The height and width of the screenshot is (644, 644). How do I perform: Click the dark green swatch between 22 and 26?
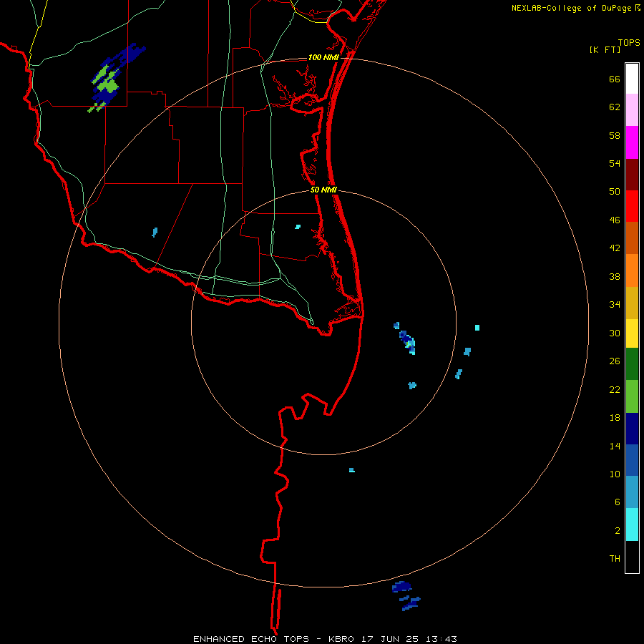(632, 364)
